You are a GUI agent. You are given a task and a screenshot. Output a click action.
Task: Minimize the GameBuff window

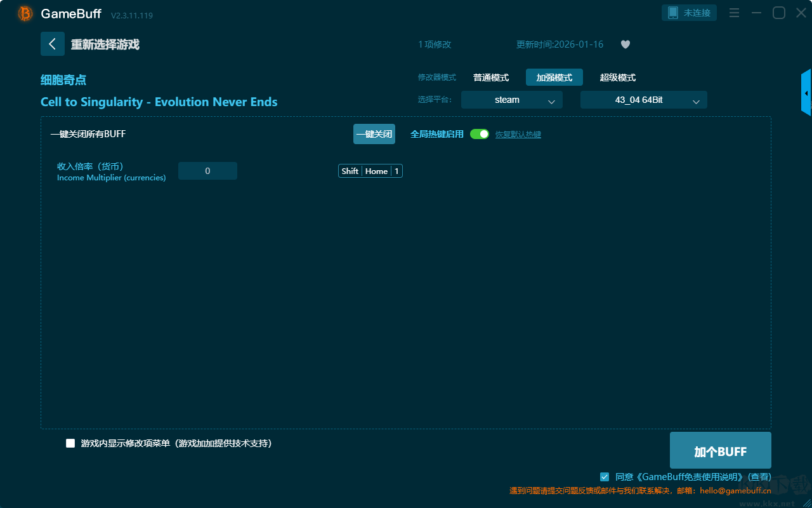pos(756,13)
